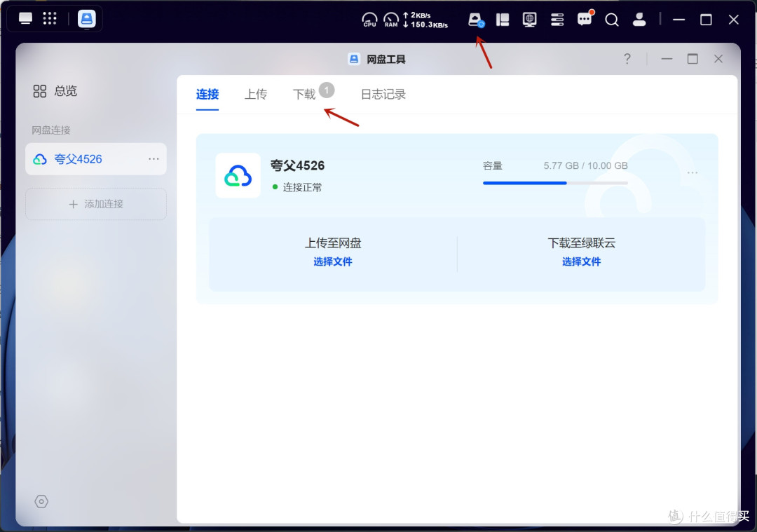757x532 pixels.
Task: Open the task manager list icon
Action: coord(557,20)
